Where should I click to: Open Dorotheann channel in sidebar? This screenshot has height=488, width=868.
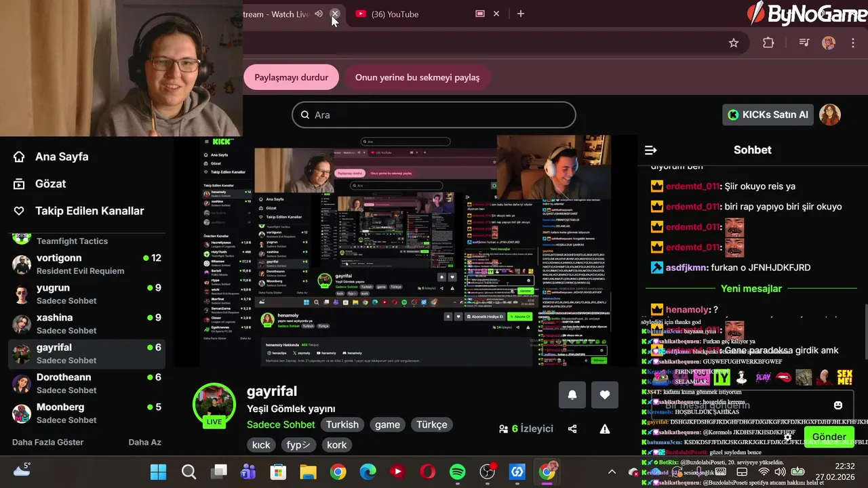87,383
